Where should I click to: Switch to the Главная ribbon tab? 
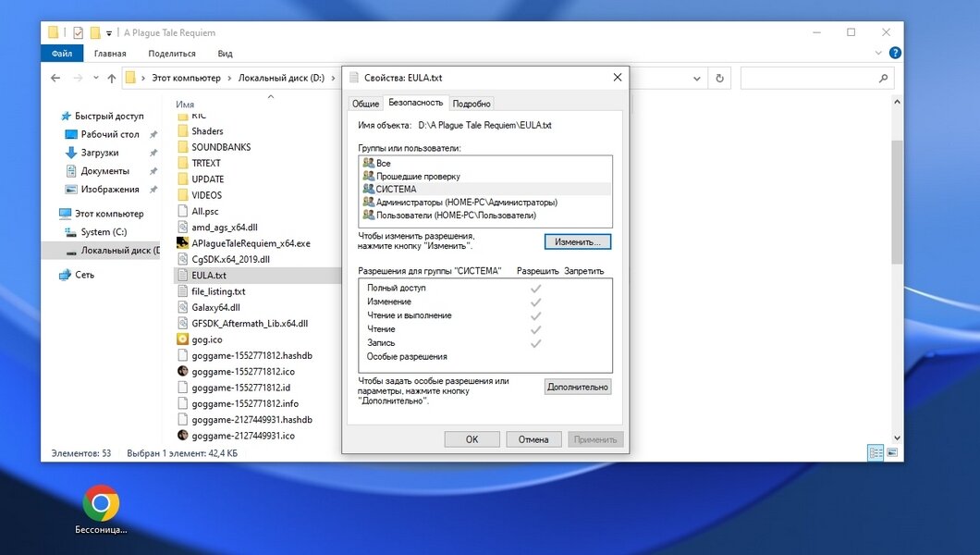(x=110, y=53)
